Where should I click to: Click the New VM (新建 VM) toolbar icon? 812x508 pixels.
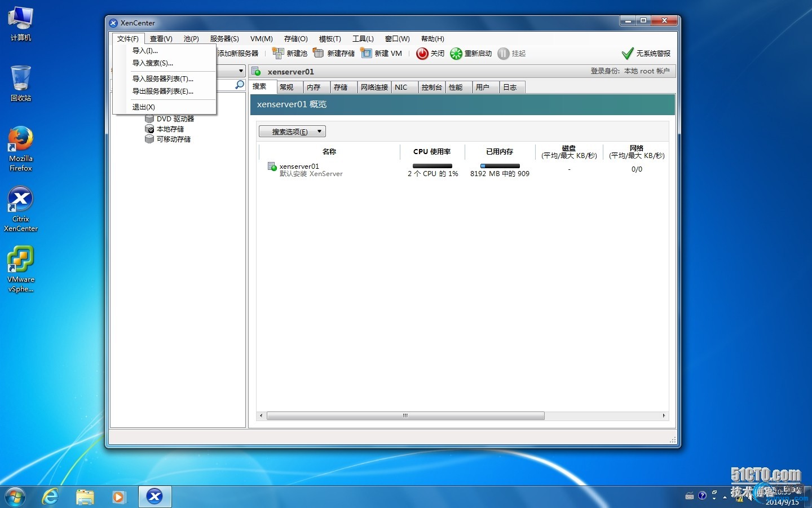pos(367,53)
